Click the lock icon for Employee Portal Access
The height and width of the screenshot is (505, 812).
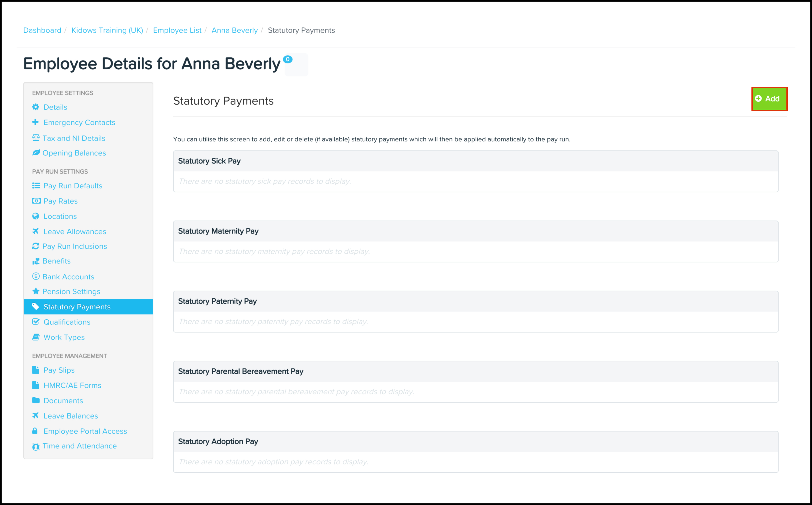pyautogui.click(x=35, y=431)
